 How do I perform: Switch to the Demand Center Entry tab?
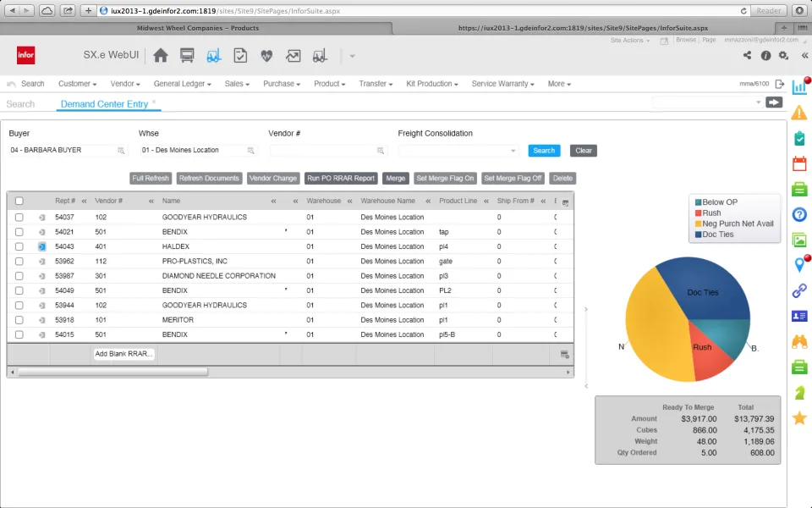pyautogui.click(x=105, y=103)
